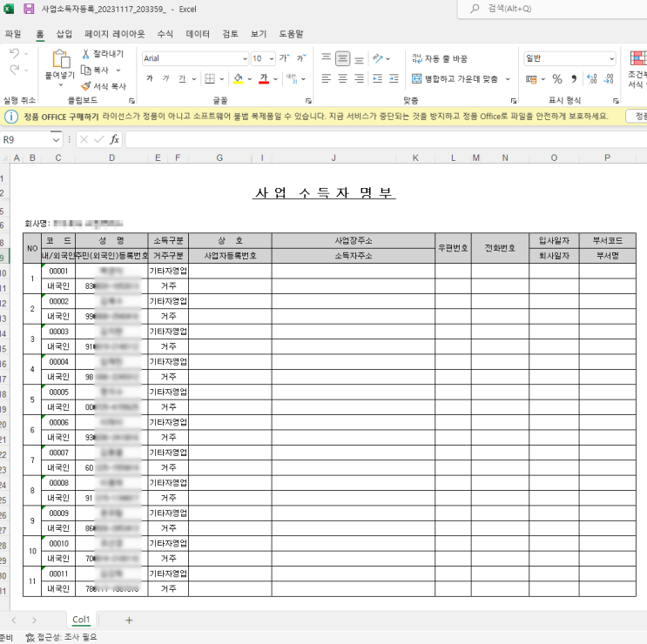The height and width of the screenshot is (644, 647).
Task: Click the Redo arrow icon
Action: [15, 70]
